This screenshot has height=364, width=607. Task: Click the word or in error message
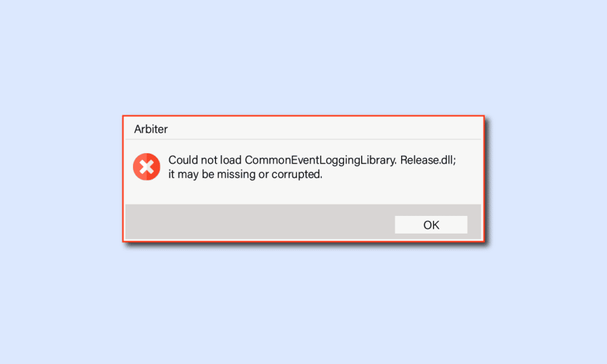tap(263, 175)
